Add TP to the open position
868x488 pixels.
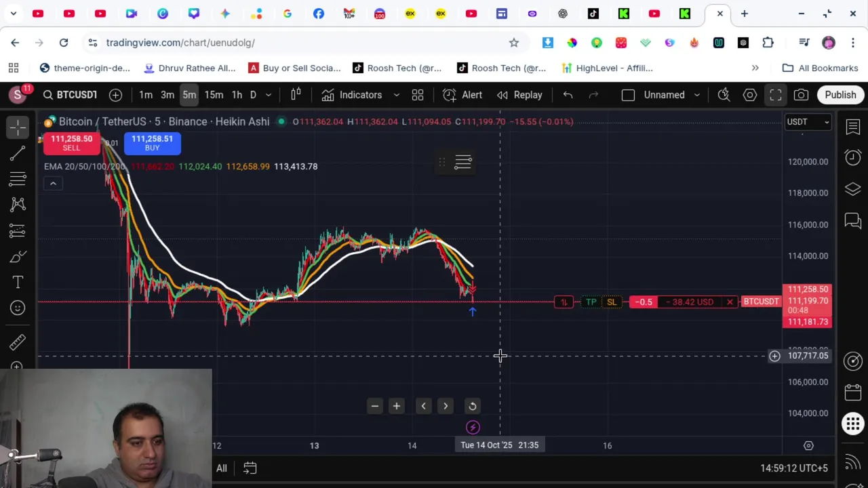pos(591,302)
